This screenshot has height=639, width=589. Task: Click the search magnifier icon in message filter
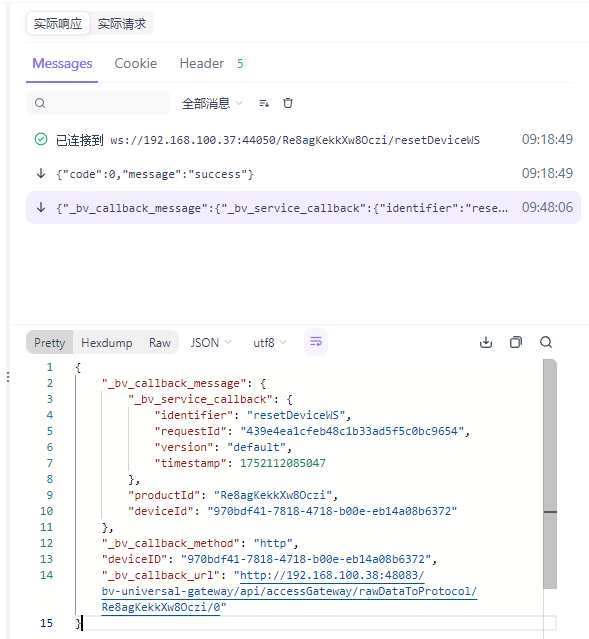40,103
